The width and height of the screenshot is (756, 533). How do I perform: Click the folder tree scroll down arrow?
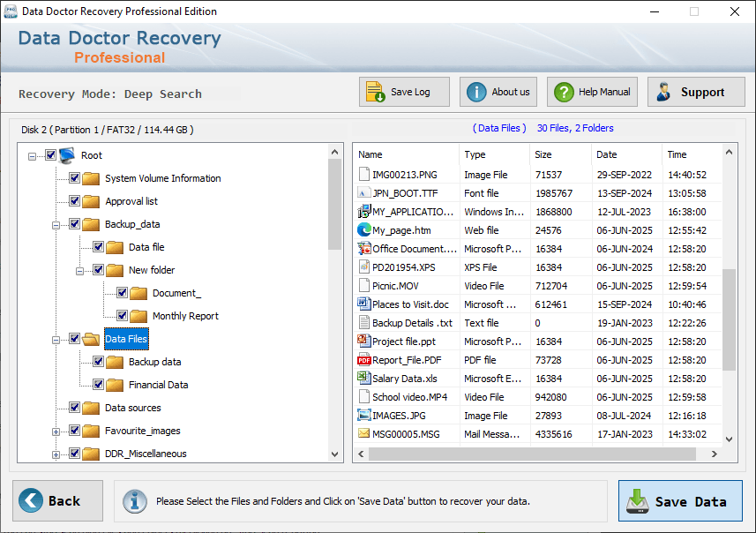coord(334,454)
